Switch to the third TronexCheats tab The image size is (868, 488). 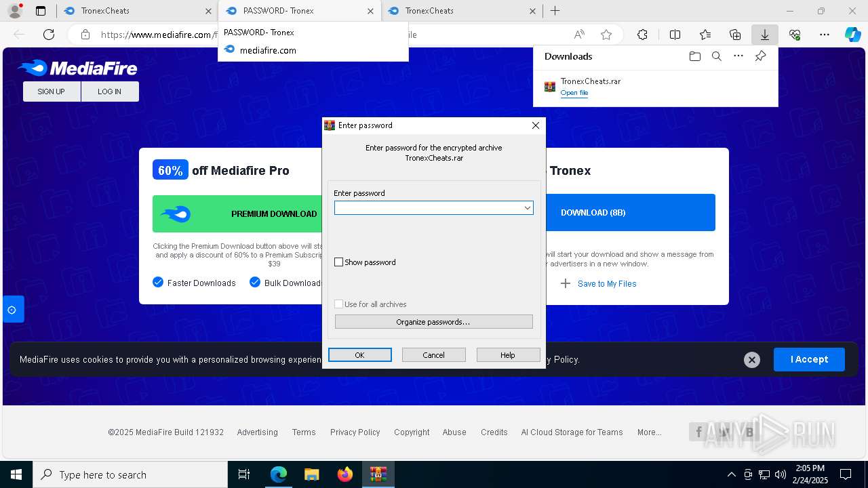(x=461, y=11)
